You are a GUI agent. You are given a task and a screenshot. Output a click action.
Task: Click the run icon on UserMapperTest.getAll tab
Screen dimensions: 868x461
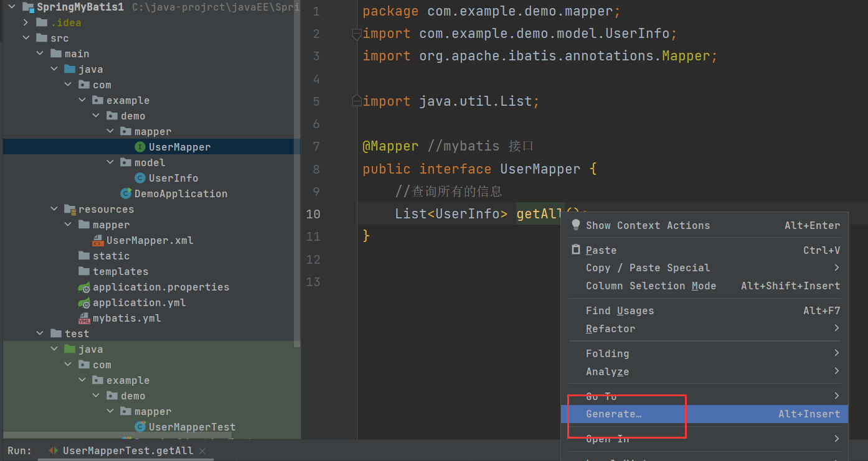point(54,450)
